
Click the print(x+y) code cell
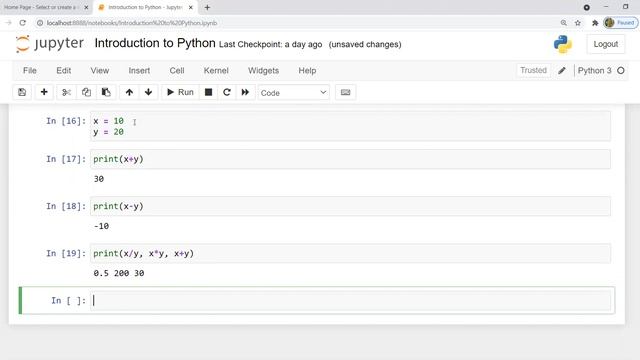[x=351, y=159]
